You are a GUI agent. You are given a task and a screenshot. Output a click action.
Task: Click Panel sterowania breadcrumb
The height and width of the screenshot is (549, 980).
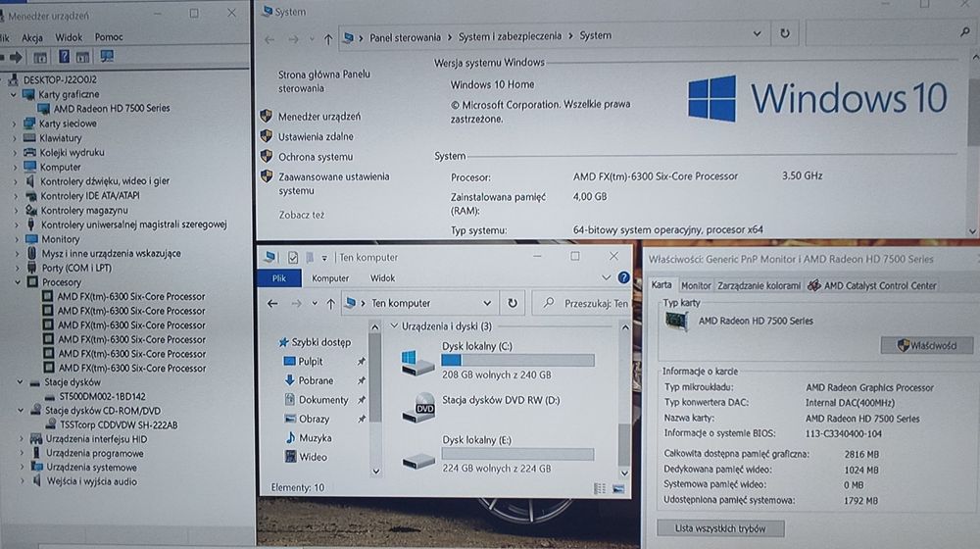[405, 37]
